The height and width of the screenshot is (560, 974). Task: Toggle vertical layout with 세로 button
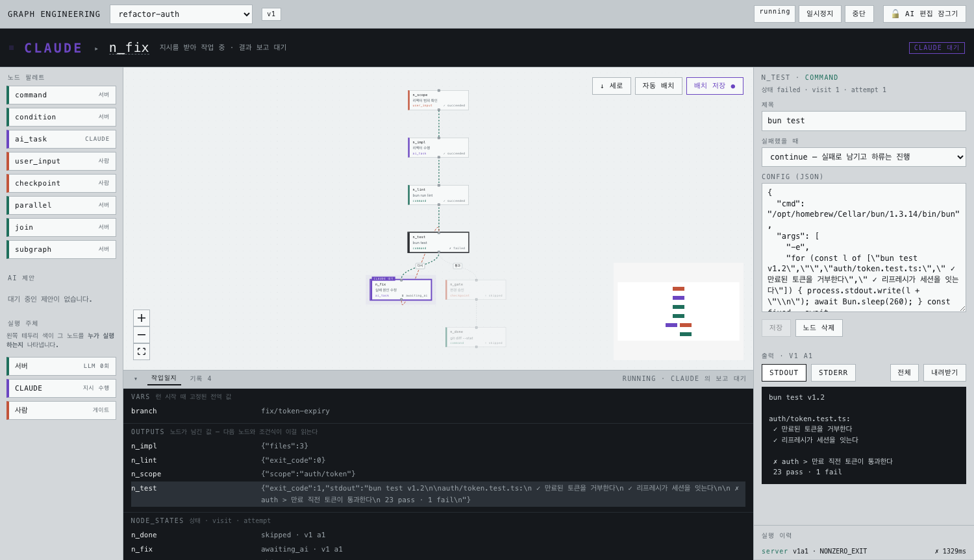point(612,86)
